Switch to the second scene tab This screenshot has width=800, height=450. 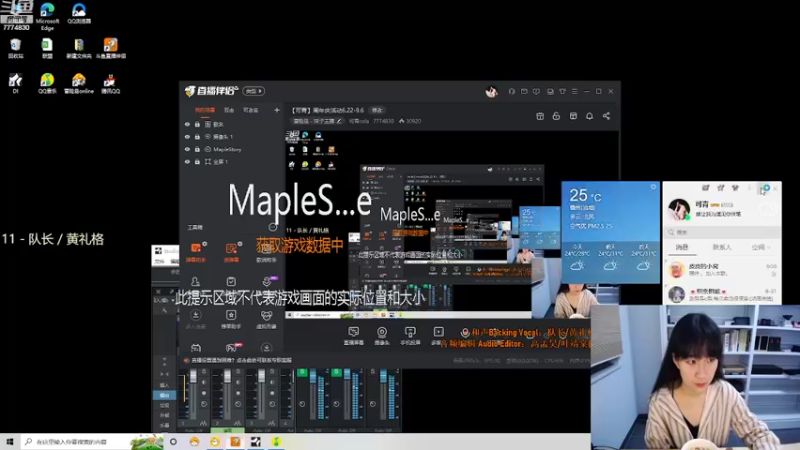pos(229,110)
